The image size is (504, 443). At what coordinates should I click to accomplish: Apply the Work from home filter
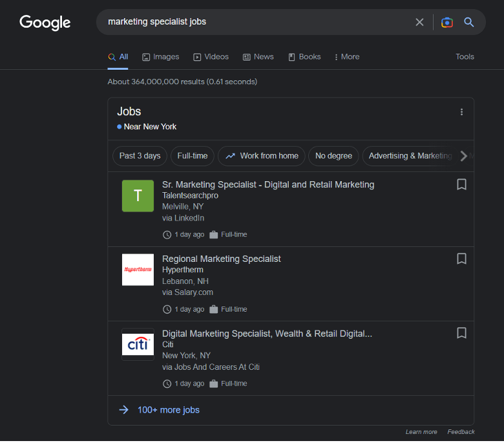click(x=261, y=156)
